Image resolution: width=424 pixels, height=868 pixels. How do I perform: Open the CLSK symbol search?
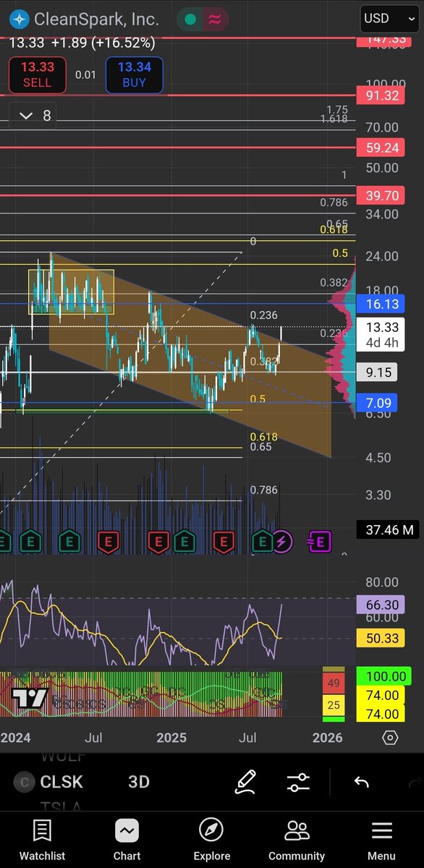62,782
